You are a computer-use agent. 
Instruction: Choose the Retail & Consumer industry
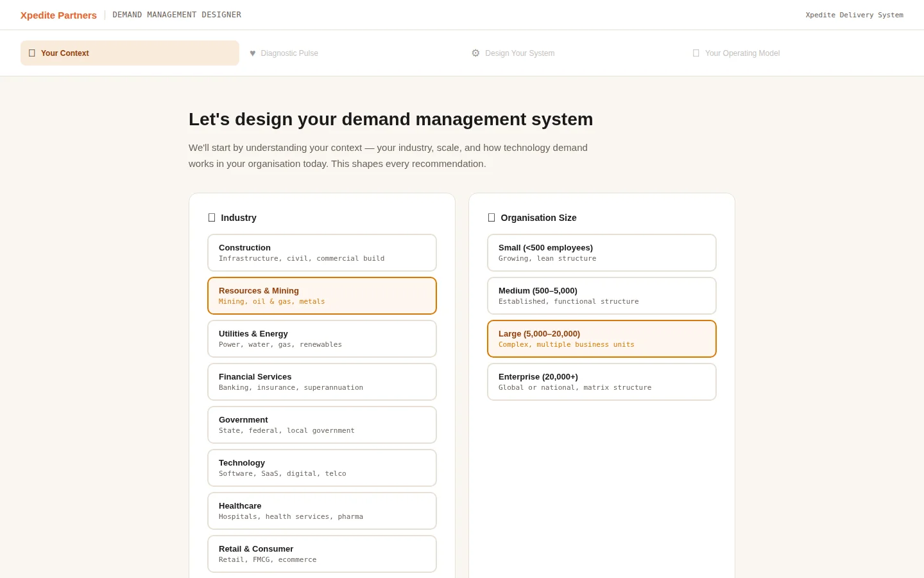pos(321,554)
